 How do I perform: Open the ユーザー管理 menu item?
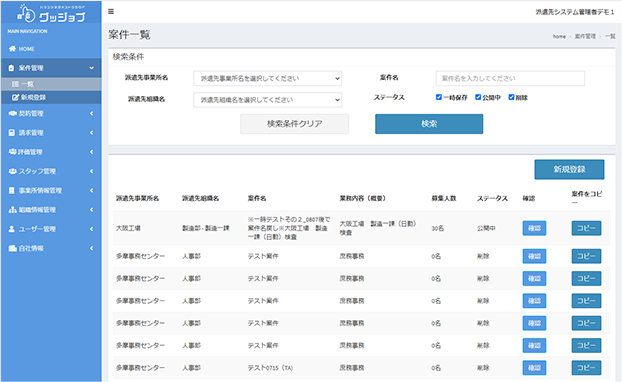click(x=51, y=229)
